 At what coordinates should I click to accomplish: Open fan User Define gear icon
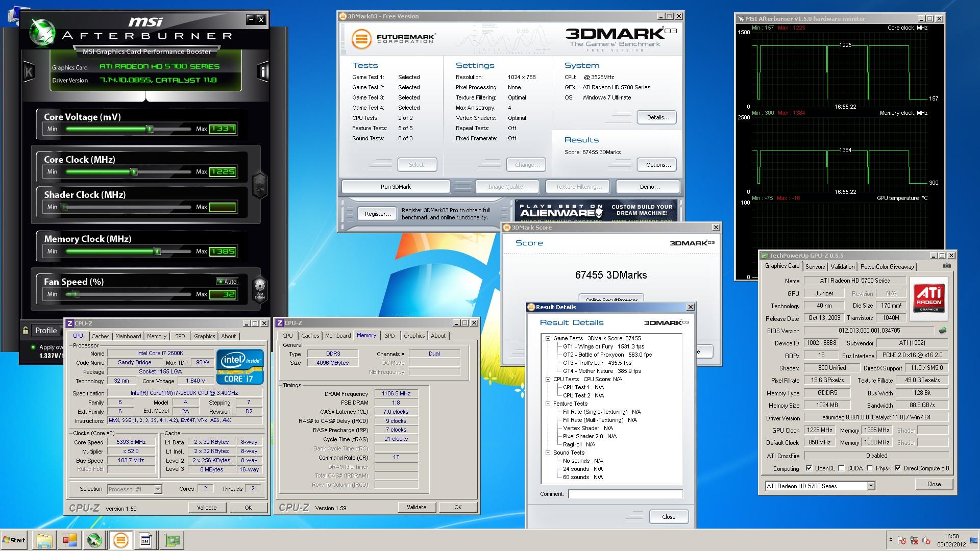point(260,289)
